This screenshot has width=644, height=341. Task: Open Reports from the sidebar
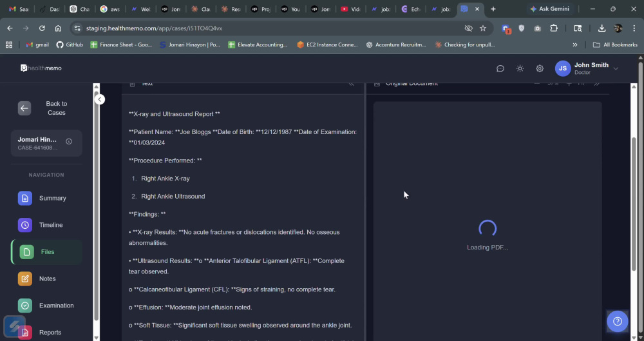(46, 333)
